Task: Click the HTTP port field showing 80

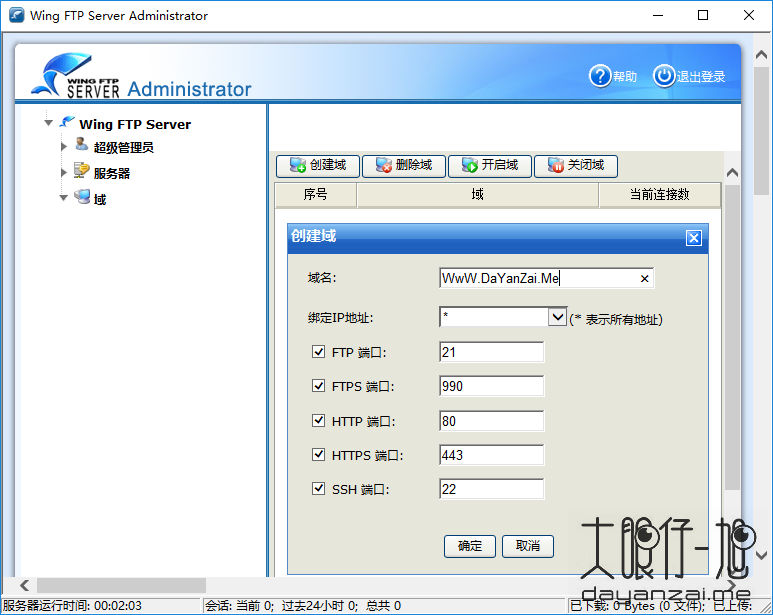Action: (x=492, y=421)
